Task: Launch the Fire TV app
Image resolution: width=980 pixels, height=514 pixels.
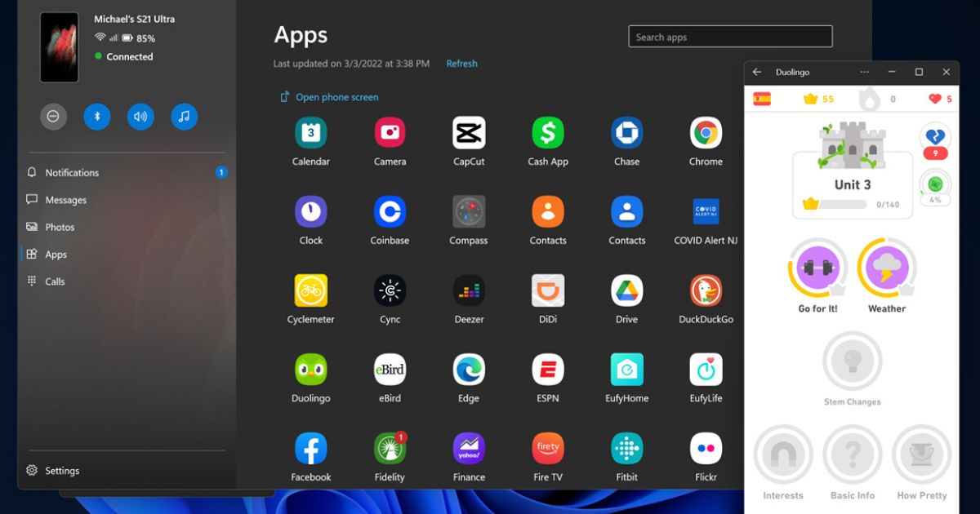Action: (548, 449)
